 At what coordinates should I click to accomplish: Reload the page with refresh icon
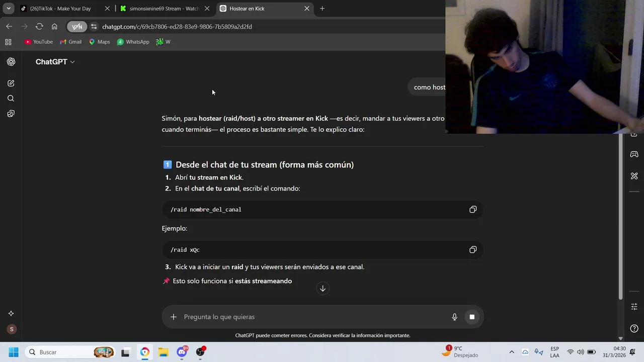(39, 27)
